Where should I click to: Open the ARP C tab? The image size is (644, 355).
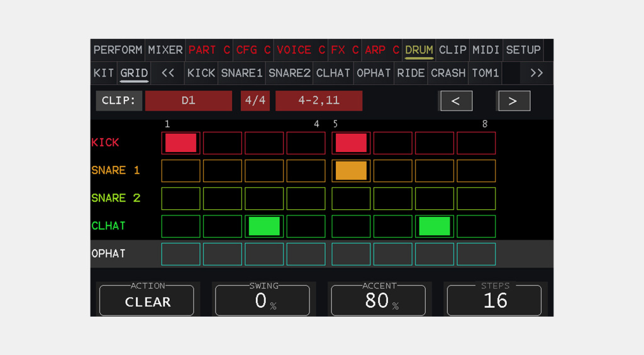pos(382,50)
